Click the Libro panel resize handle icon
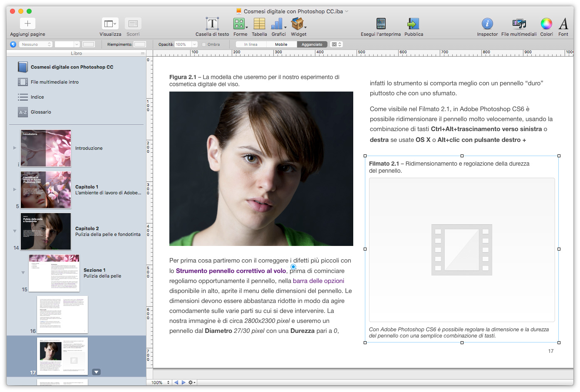 click(143, 53)
